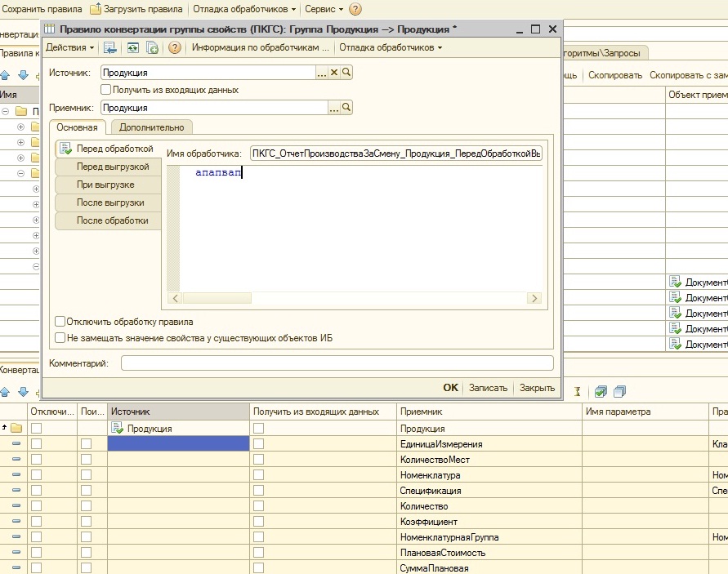
Task: Click the magnifier icon next to Источник field
Action: pos(346,73)
